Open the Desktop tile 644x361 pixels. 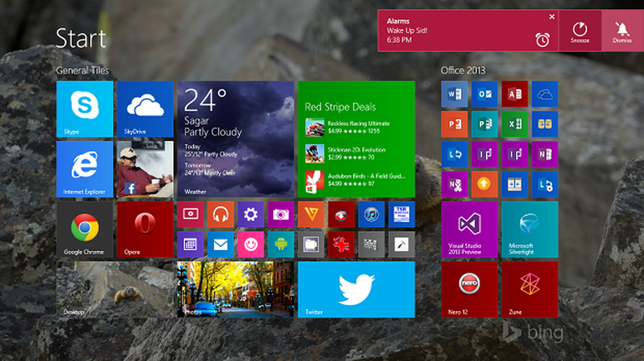click(115, 290)
